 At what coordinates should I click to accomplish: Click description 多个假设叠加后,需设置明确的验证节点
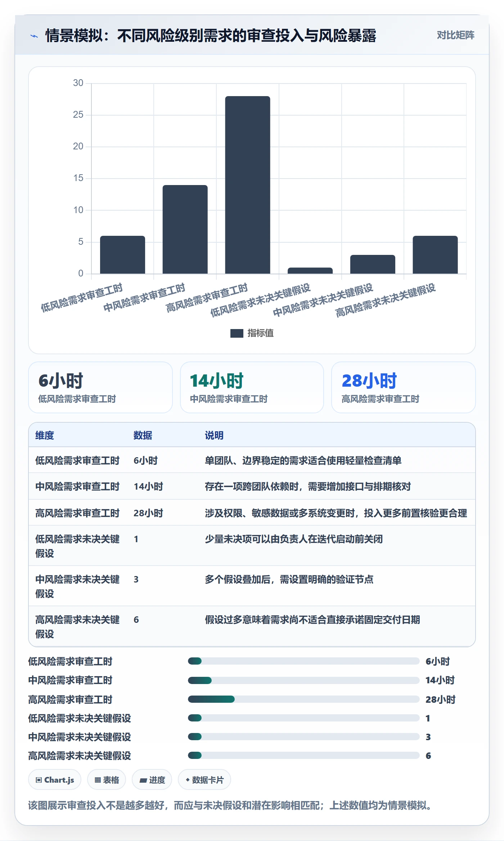pos(289,579)
